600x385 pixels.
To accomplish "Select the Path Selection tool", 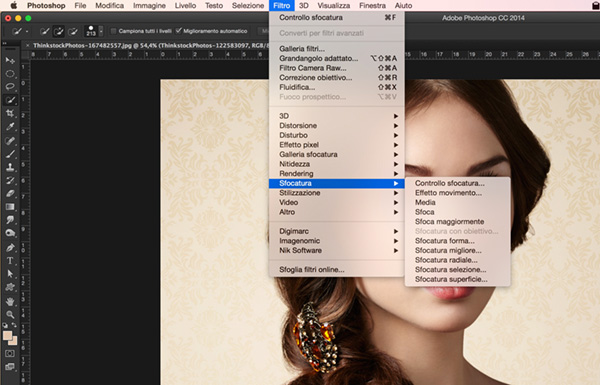I will pyautogui.click(x=10, y=274).
